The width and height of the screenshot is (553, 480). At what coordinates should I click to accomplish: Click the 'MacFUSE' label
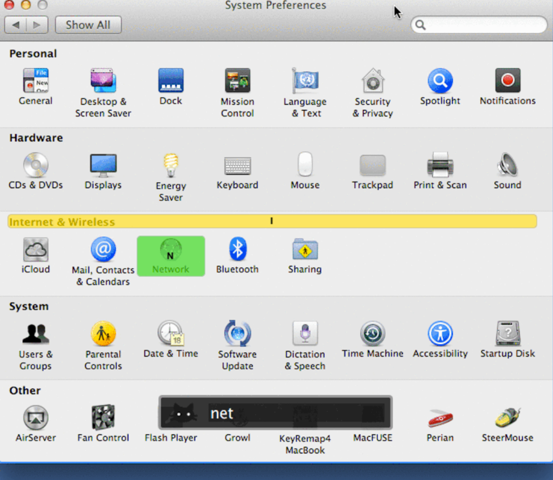click(x=373, y=438)
